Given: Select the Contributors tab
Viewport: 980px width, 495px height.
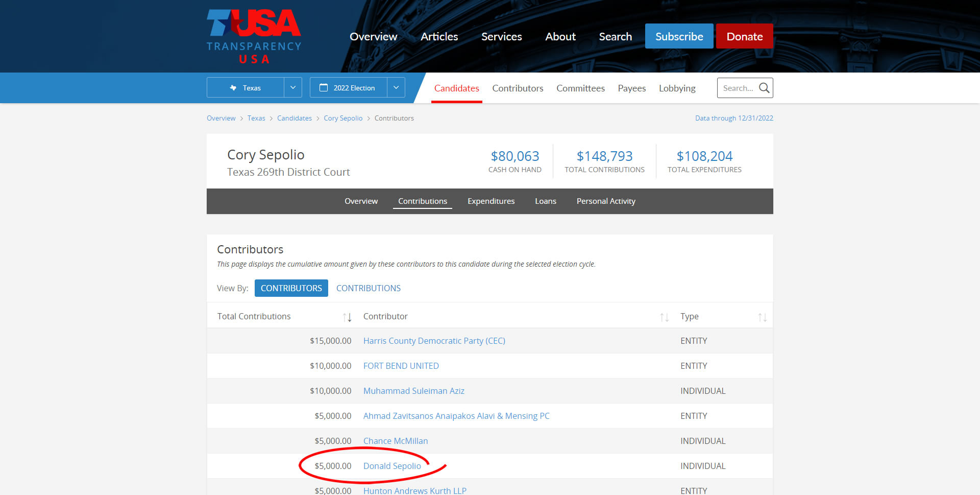Looking at the screenshot, I should click(518, 88).
